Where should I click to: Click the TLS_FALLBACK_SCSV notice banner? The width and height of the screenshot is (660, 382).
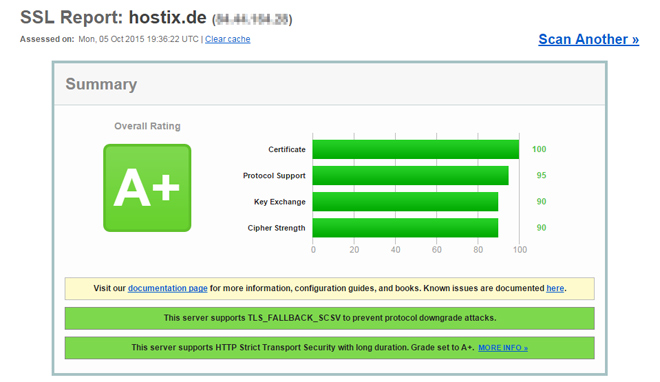click(x=330, y=318)
